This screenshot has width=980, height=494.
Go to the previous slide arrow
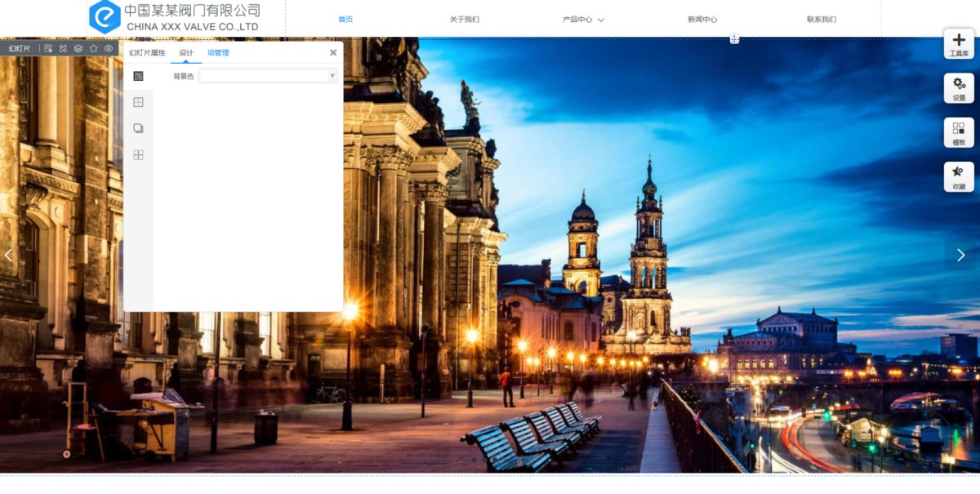9,255
